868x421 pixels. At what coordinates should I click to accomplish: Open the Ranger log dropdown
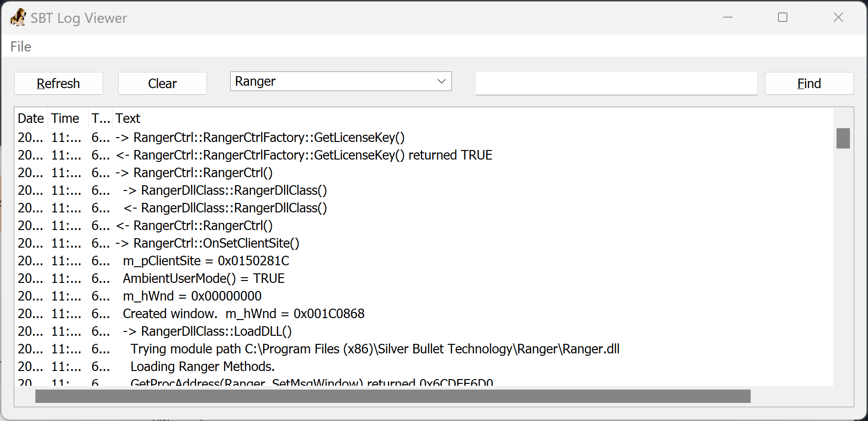coord(341,81)
